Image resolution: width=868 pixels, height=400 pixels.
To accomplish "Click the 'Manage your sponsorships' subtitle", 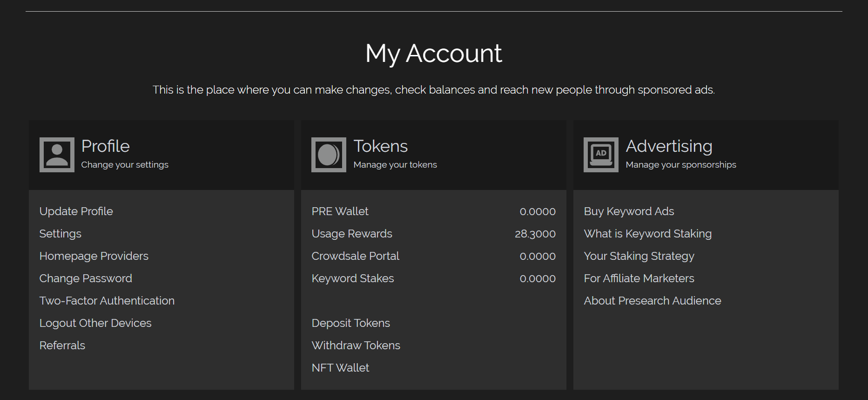I will (x=681, y=165).
